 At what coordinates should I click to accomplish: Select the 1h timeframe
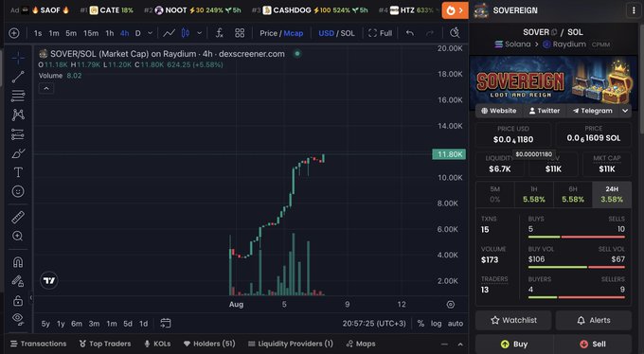tap(110, 33)
